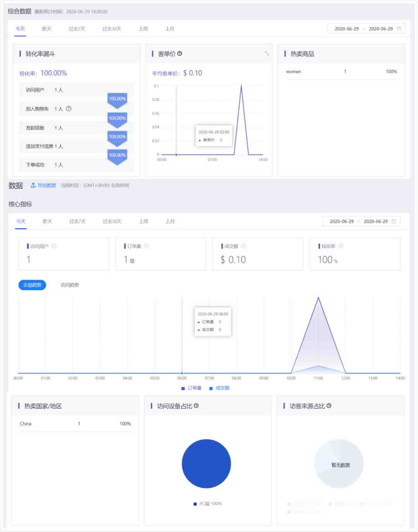Click the blue PC端 pie chart
This screenshot has height=532, width=418.
(x=206, y=463)
